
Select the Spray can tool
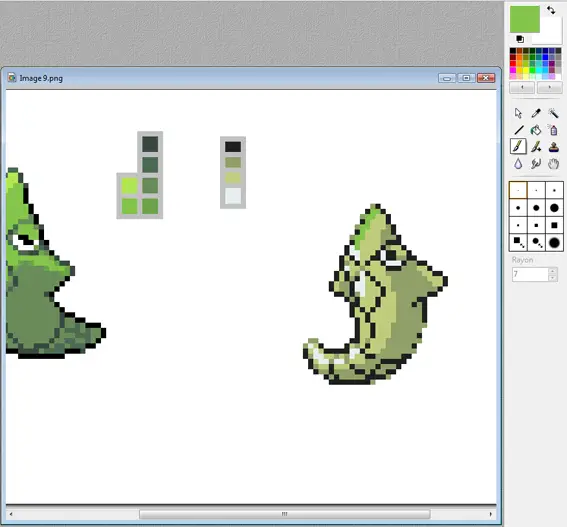[x=553, y=130]
